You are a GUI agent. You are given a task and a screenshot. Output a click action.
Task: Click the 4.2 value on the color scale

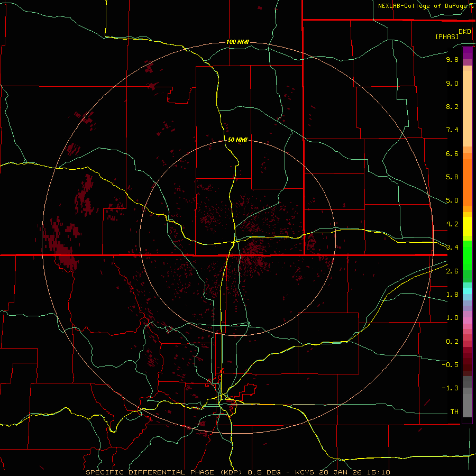pos(452,224)
